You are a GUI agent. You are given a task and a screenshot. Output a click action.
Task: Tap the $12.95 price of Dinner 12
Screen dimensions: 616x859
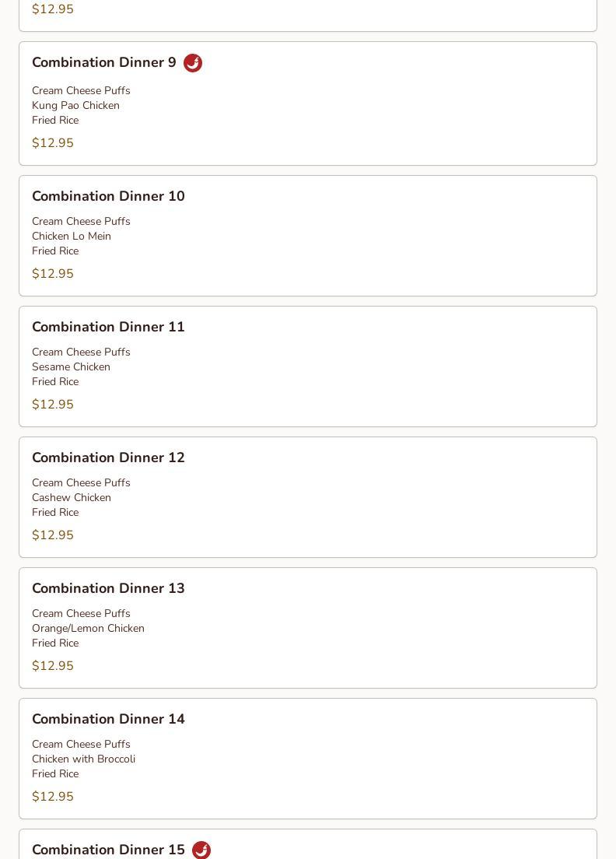coord(53,535)
